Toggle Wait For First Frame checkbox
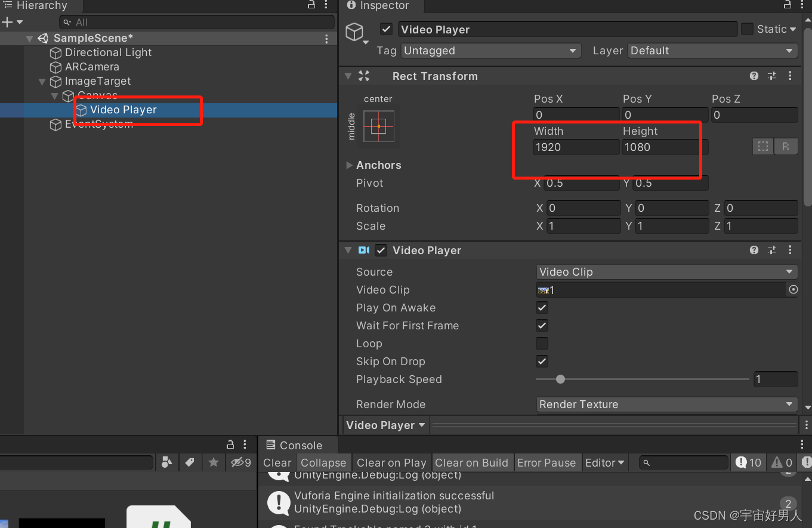This screenshot has width=812, height=528. click(x=542, y=326)
